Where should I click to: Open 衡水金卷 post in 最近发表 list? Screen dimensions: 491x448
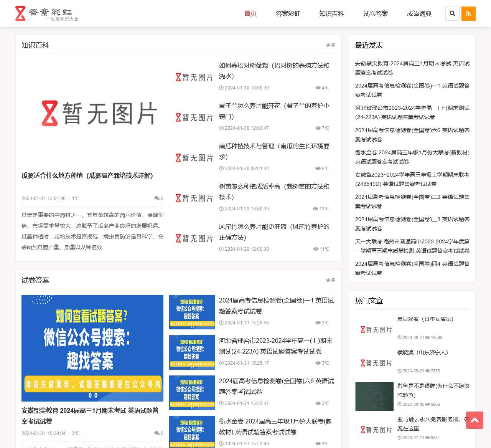coord(412,157)
